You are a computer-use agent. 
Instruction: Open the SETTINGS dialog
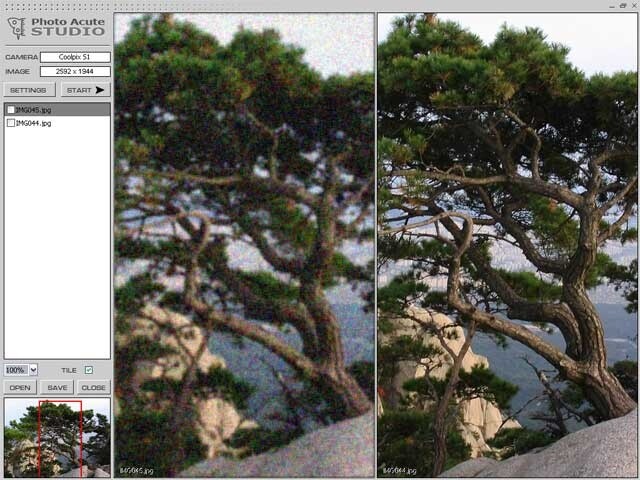point(29,90)
